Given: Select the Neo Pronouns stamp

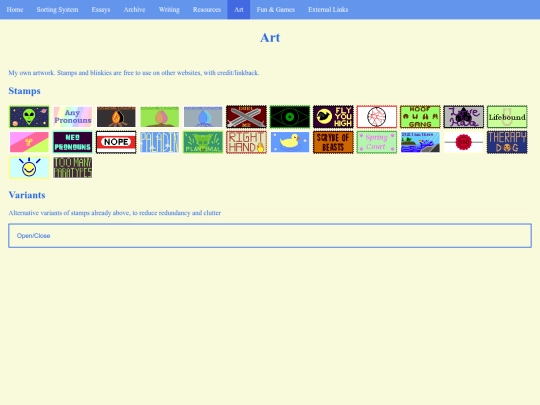Looking at the screenshot, I should [x=73, y=142].
